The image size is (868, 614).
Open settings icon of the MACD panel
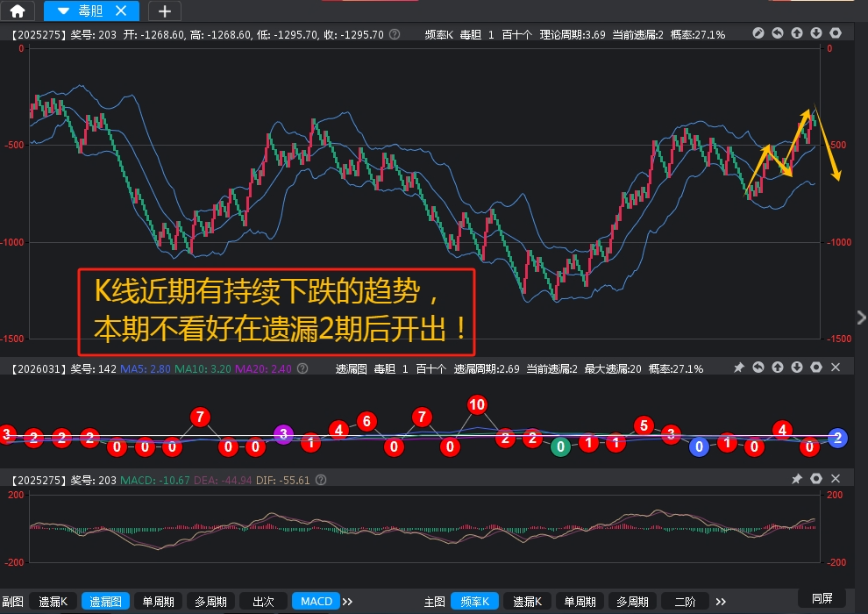pos(816,479)
